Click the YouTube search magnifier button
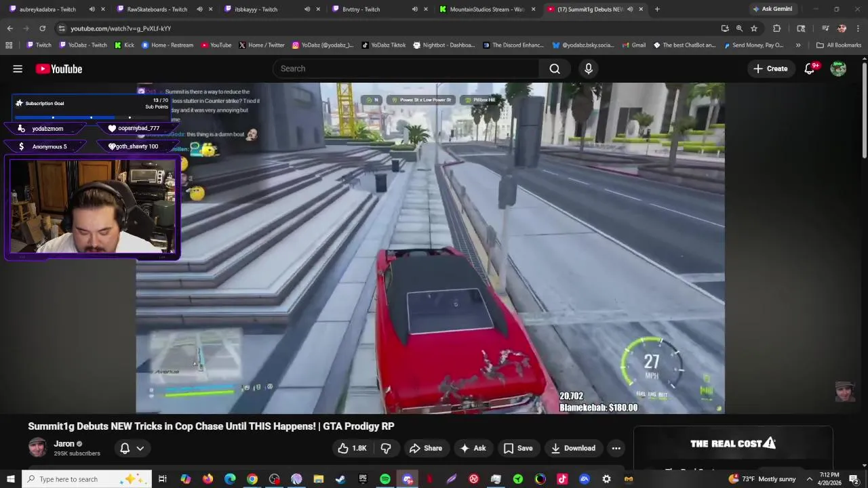The width and height of the screenshot is (868, 488). [555, 68]
